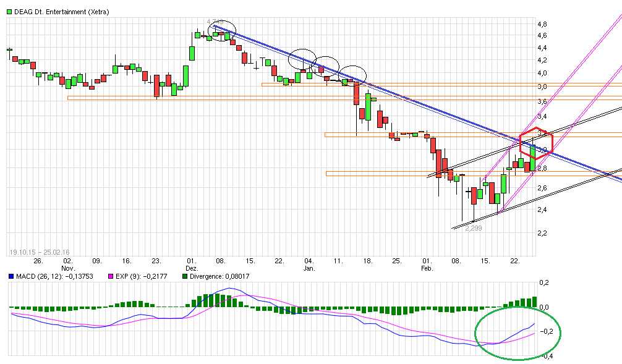Click the "4,0" price axis label

coord(542,74)
